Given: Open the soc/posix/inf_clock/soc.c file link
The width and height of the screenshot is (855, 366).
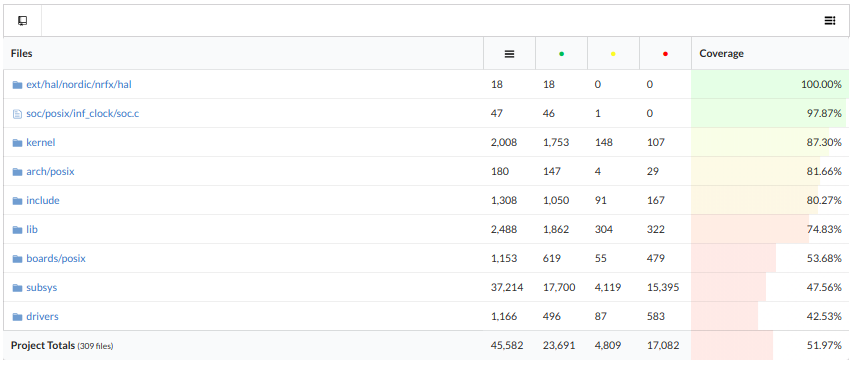Looking at the screenshot, I should click(x=83, y=114).
